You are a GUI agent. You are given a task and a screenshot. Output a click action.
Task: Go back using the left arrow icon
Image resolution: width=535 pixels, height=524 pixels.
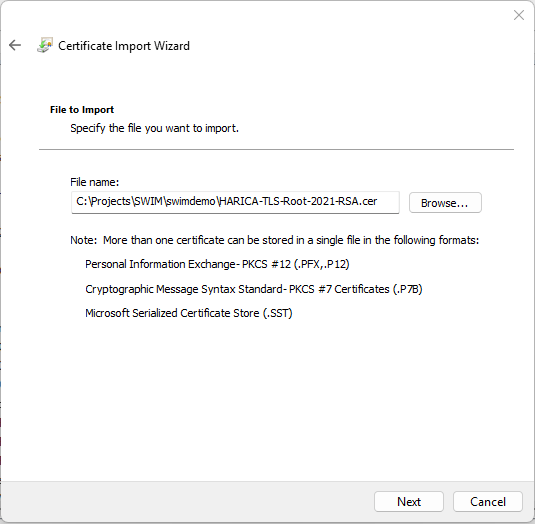15,45
